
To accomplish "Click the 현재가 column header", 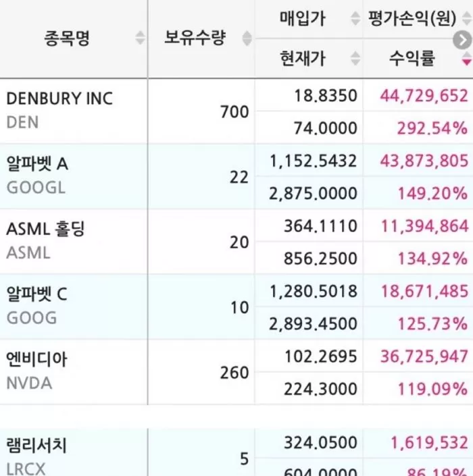I will 303,59.
